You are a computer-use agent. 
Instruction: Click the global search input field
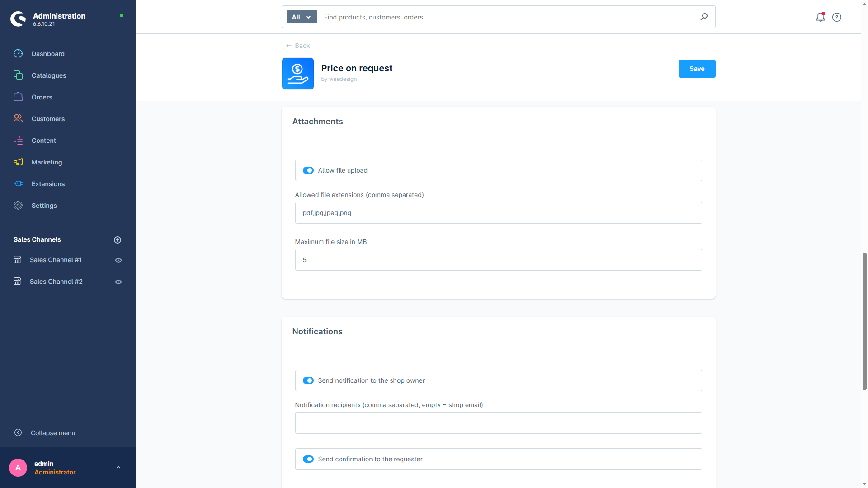click(509, 17)
